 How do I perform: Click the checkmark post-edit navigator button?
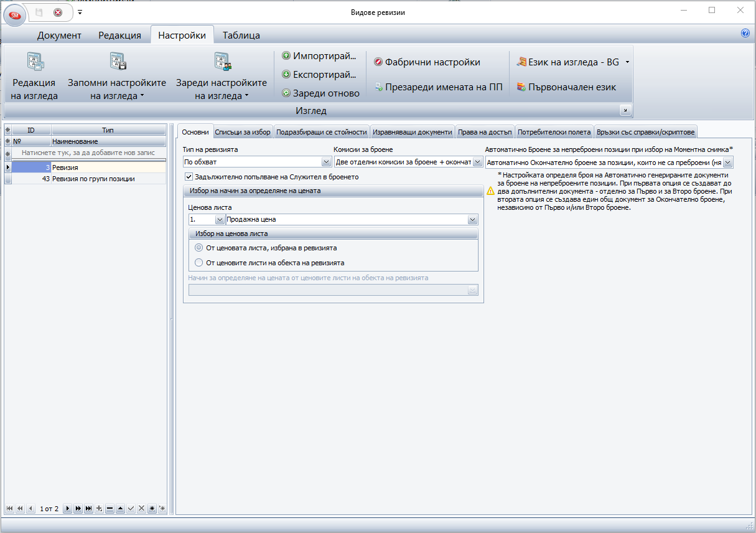point(131,509)
